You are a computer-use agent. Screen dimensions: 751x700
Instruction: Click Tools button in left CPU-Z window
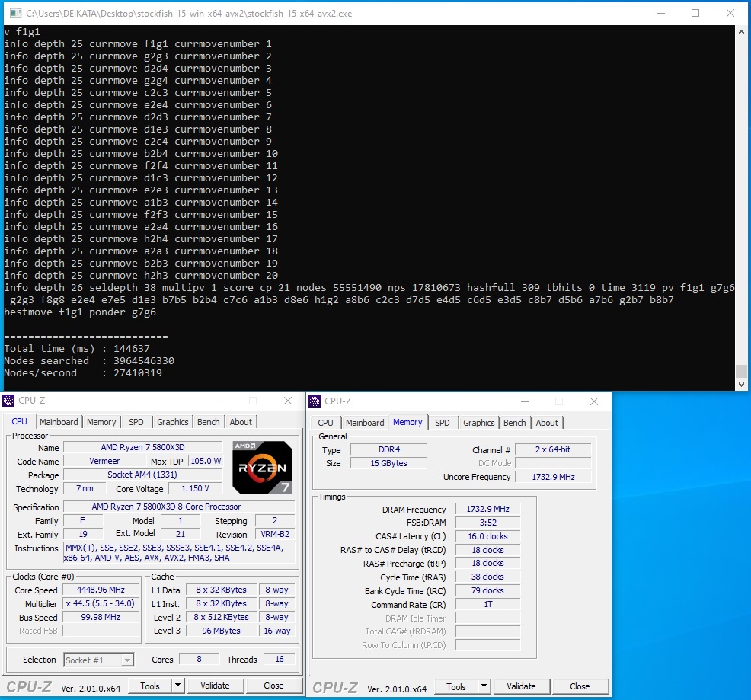pyautogui.click(x=150, y=686)
